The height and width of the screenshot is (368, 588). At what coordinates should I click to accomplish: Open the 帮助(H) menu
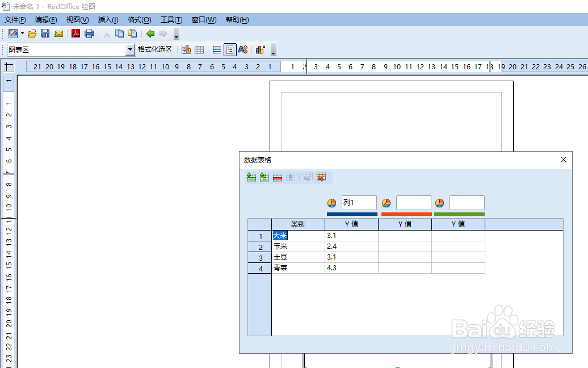237,20
